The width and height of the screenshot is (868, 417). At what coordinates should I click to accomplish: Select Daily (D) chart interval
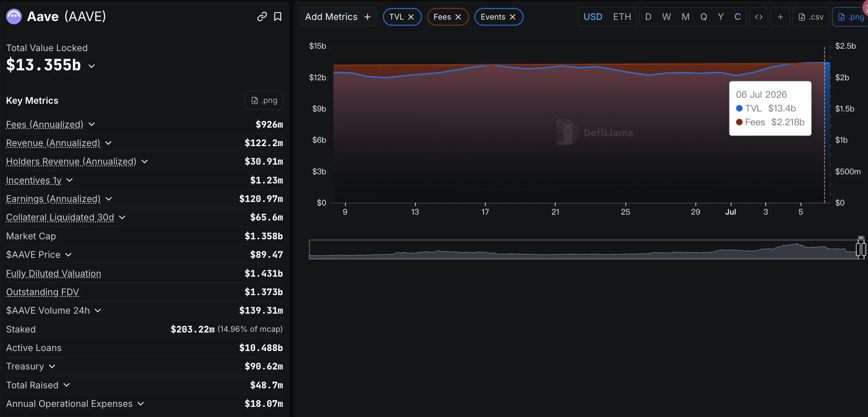648,17
